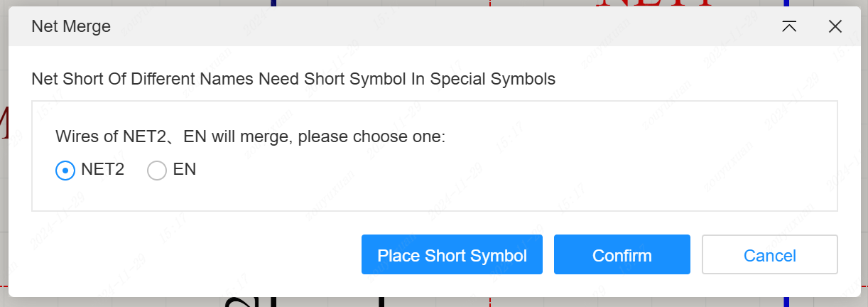Click the red text at left edge
Image resolution: width=868 pixels, height=307 pixels.
coord(3,124)
